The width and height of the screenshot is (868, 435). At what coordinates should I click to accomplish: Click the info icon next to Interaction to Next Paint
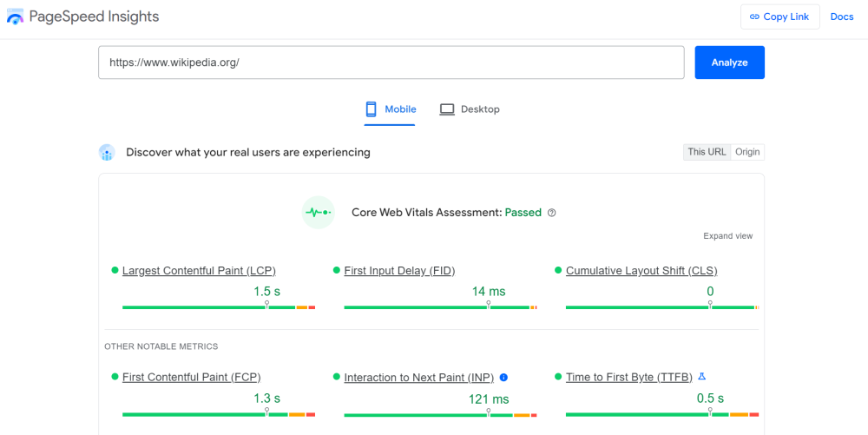click(x=503, y=378)
